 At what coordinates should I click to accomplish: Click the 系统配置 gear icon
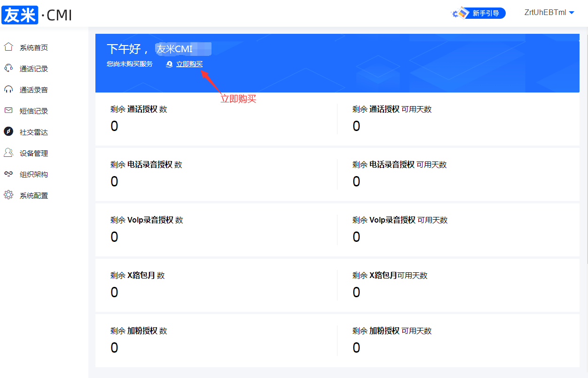[x=8, y=195]
